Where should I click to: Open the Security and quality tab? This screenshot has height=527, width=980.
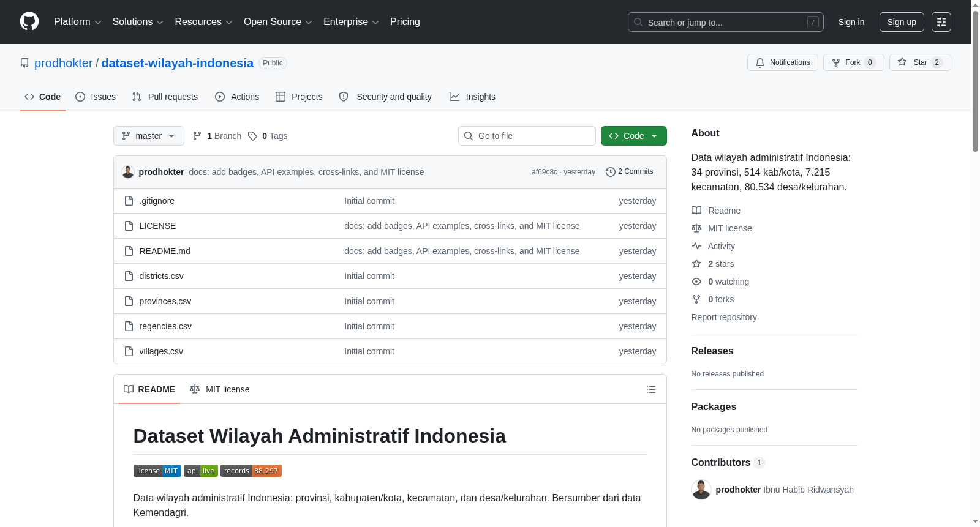tap(385, 97)
